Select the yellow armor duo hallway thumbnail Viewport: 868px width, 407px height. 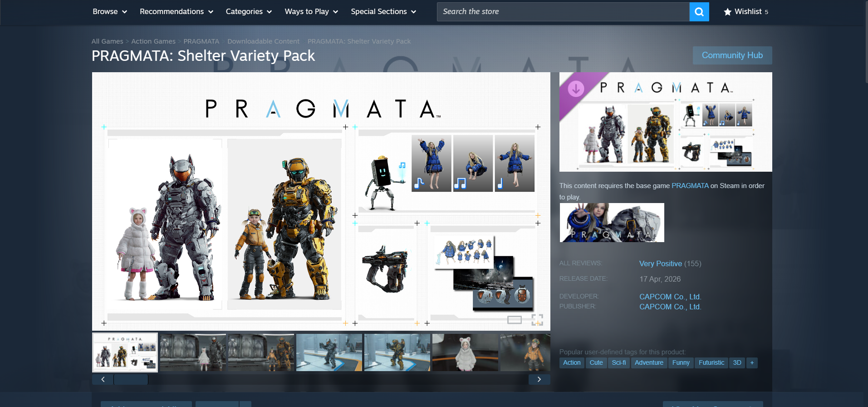(x=261, y=352)
